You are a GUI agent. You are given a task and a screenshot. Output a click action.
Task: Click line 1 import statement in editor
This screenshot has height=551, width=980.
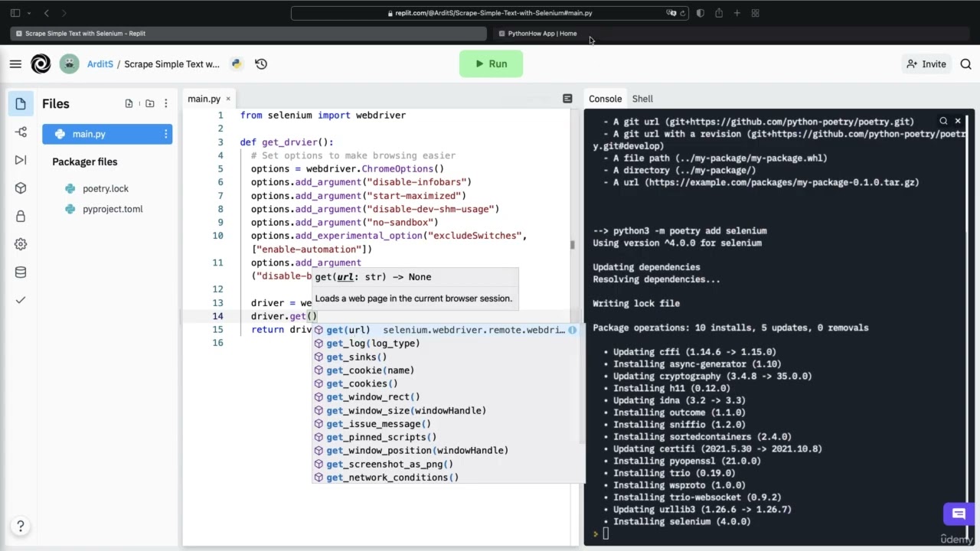323,116
